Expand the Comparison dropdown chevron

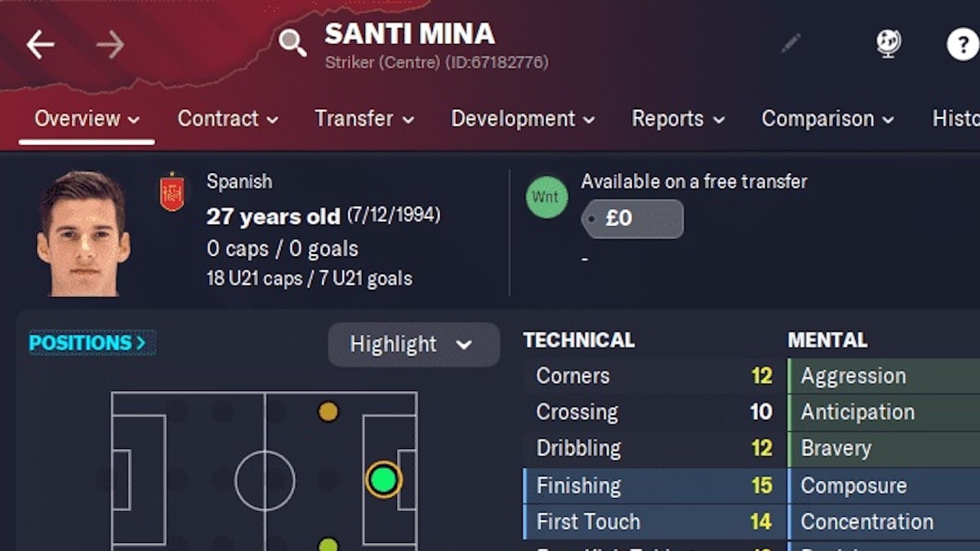(887, 120)
